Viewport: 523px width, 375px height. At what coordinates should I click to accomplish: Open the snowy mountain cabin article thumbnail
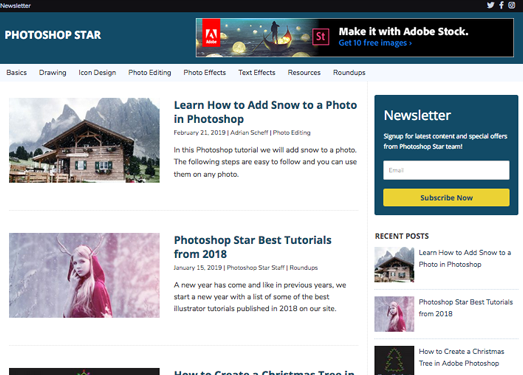tap(84, 140)
